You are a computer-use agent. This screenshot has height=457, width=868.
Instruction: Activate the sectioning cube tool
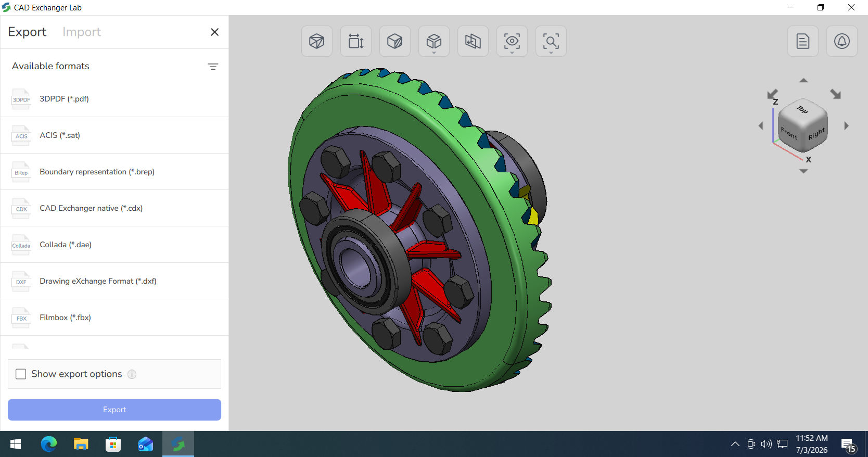point(395,41)
